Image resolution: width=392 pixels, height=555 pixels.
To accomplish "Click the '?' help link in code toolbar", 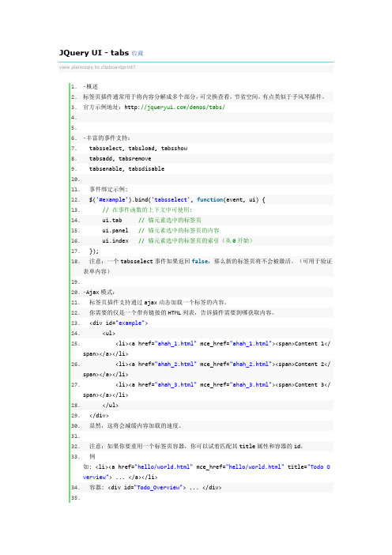I will (x=134, y=67).
